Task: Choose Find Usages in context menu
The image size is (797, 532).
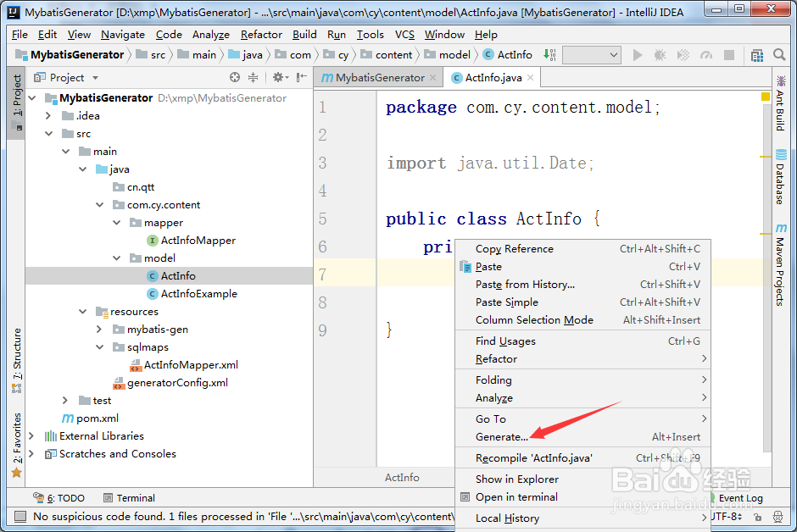Action: [x=582, y=341]
